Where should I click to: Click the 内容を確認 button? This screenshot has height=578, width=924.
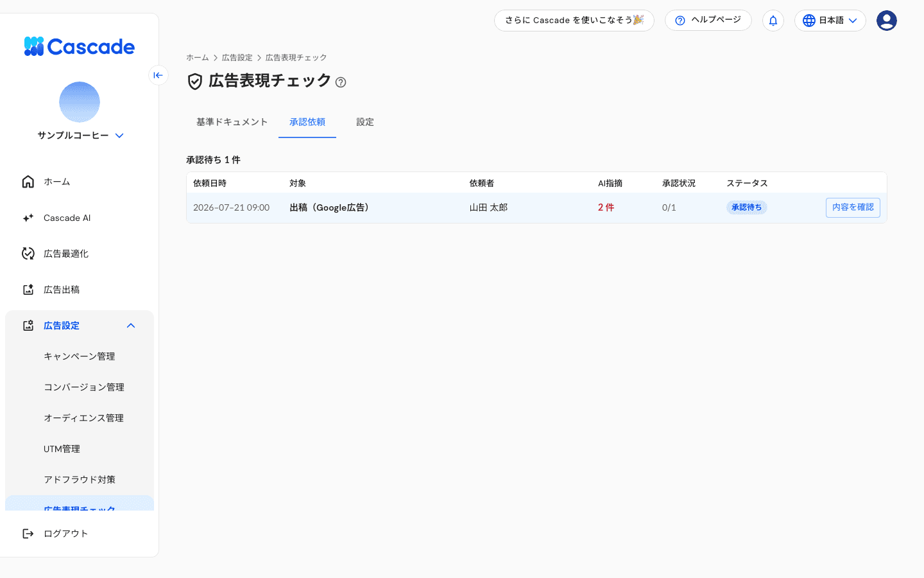pyautogui.click(x=853, y=207)
